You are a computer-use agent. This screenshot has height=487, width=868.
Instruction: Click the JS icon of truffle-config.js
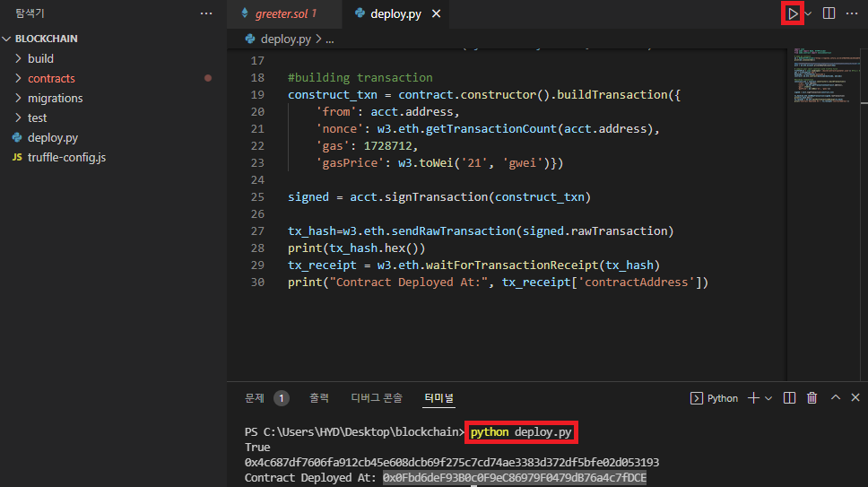tap(17, 157)
